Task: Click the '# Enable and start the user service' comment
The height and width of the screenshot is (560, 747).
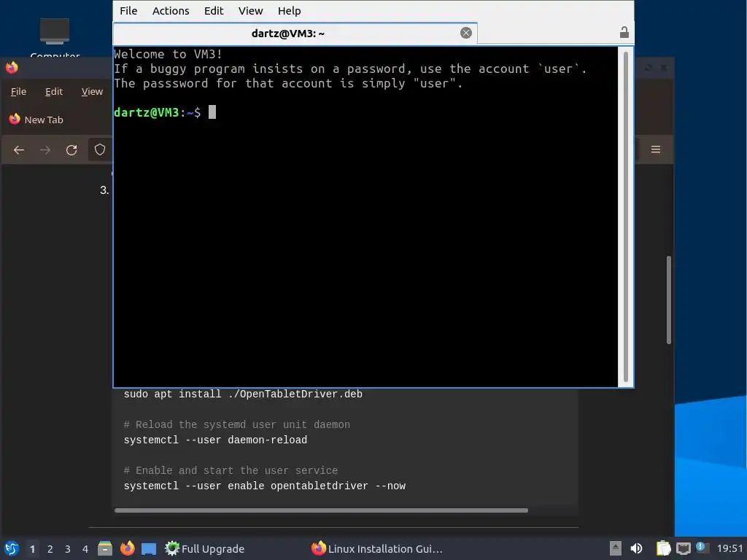Action: point(231,470)
